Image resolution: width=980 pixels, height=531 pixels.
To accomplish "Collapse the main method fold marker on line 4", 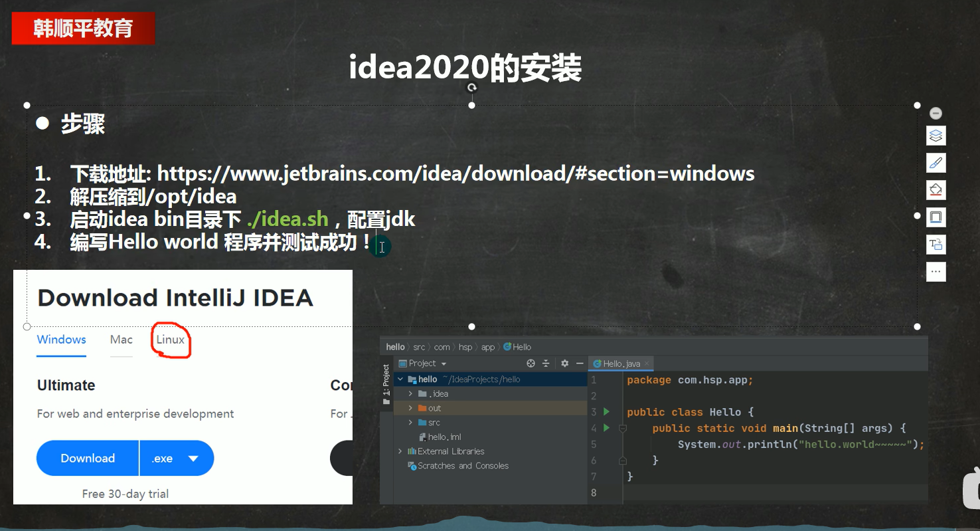I will point(623,429).
